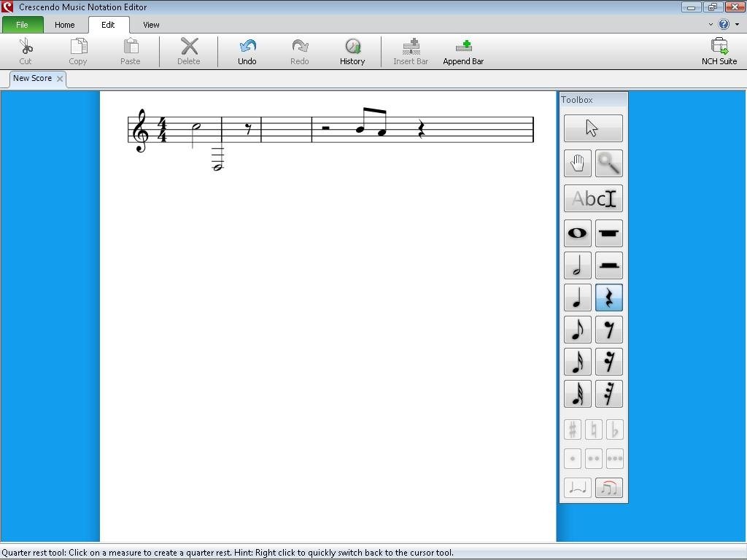This screenshot has height=560, width=747.
Task: Click the quarter rest on the staff
Action: pyautogui.click(x=421, y=130)
